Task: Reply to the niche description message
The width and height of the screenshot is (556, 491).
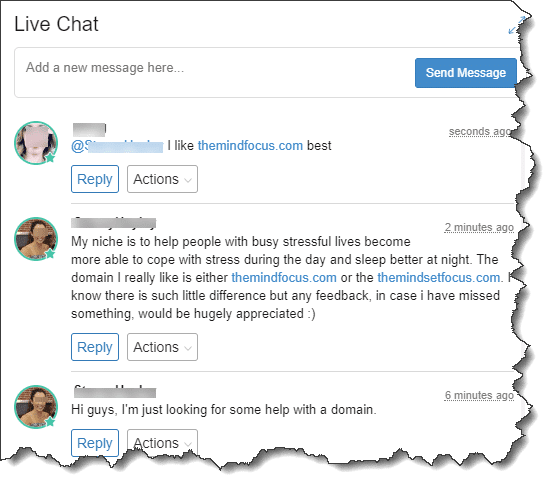Action: 95,347
